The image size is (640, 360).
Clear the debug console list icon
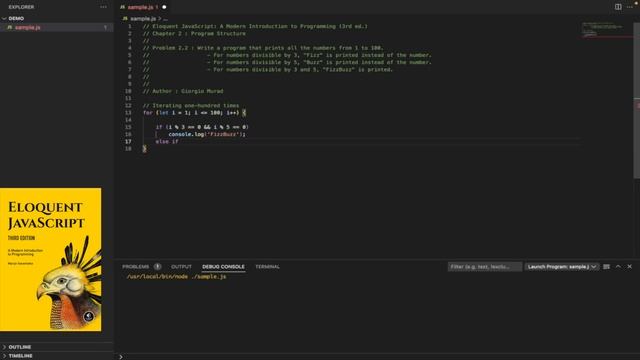[x=606, y=267]
